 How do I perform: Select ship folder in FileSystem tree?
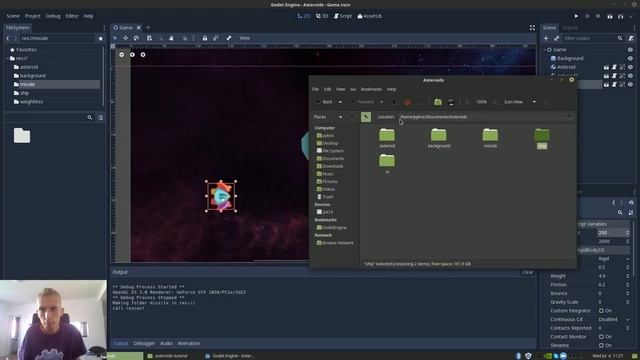(24, 93)
